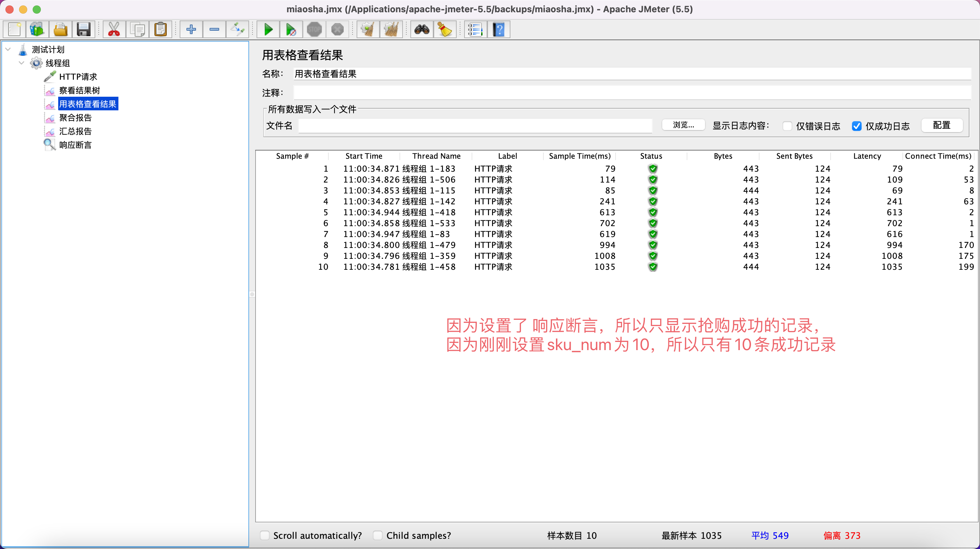The width and height of the screenshot is (980, 549).
Task: Click the Connect Time(ms) column header
Action: click(938, 156)
